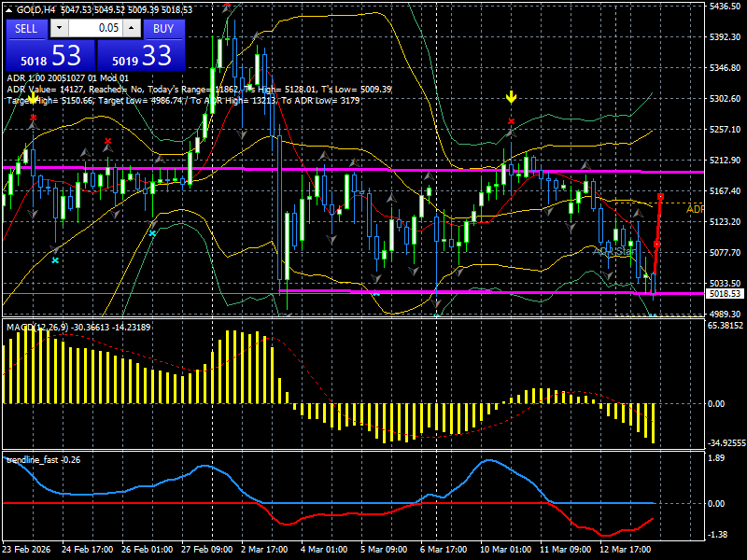Click the -34.92555 MACD scale value
This screenshot has width=747, height=560.
(726, 443)
